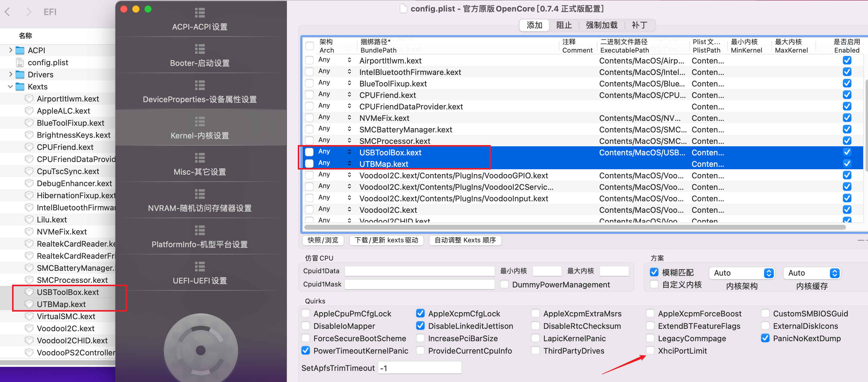Screen dimensions: 868x382
Task: Click the kext table horizontal scrollbar
Action: tap(574, 227)
